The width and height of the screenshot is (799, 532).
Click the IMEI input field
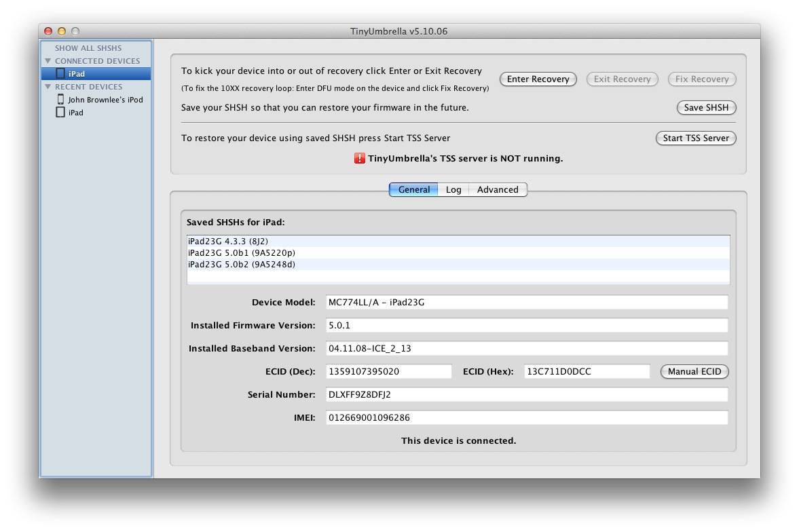coord(526,417)
